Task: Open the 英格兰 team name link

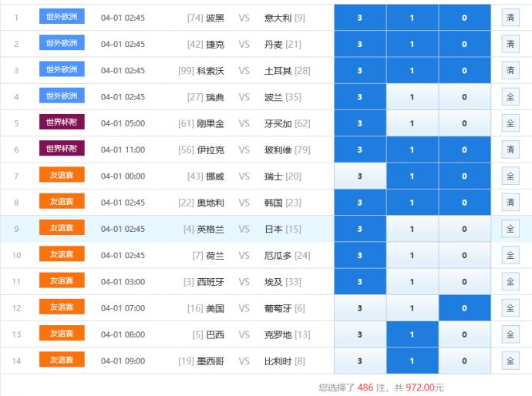Action: 210,230
